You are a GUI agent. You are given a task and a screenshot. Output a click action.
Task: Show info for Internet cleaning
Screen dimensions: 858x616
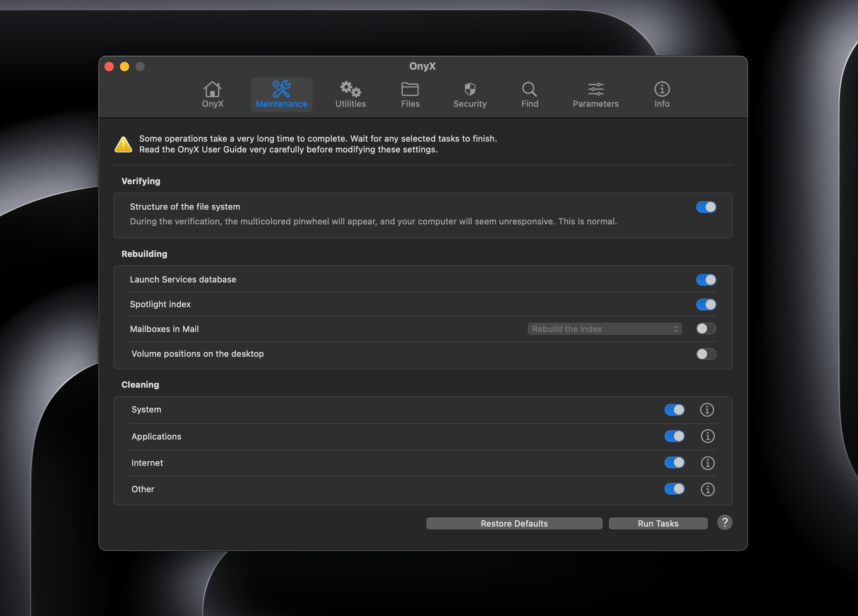(x=708, y=463)
